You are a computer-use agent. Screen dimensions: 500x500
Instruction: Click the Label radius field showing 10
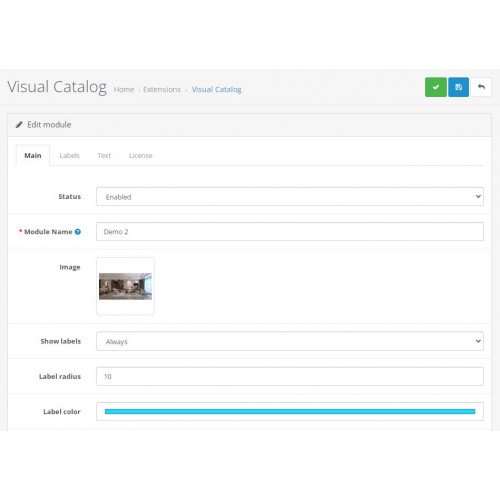(290, 376)
